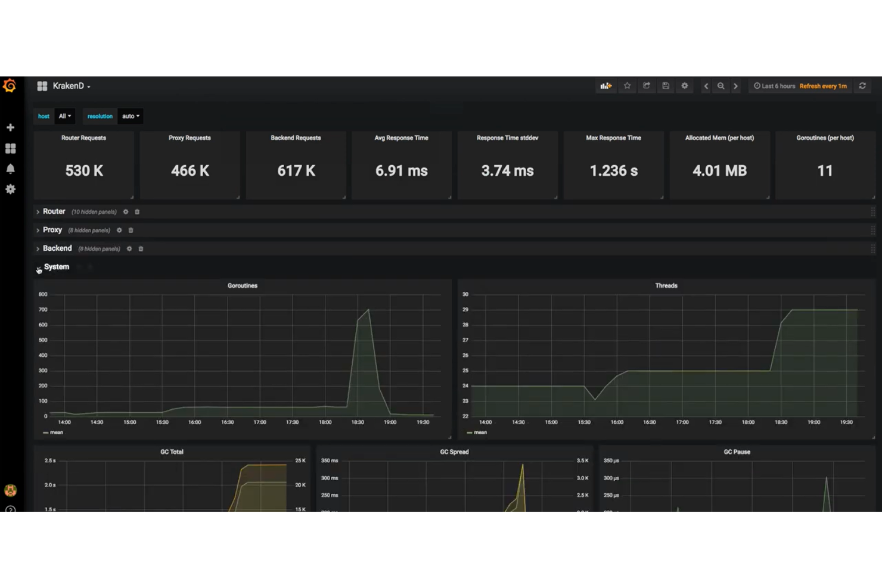The width and height of the screenshot is (882, 588).
Task: Open the Last 6 hours time picker
Action: tap(774, 86)
